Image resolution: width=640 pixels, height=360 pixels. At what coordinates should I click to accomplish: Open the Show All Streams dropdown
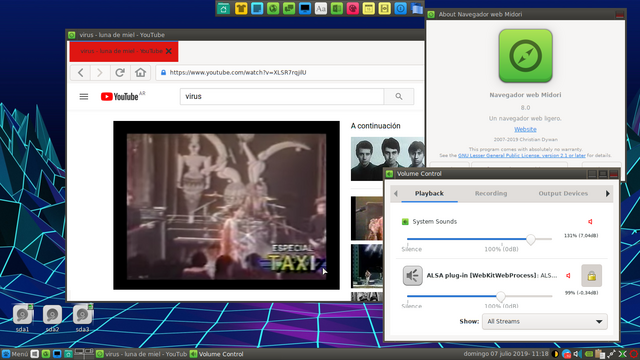[544, 322]
